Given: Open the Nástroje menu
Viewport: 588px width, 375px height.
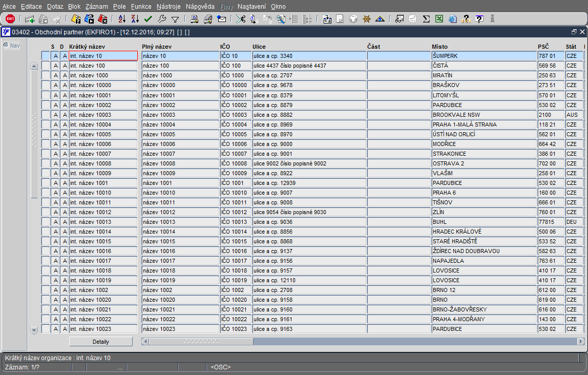Looking at the screenshot, I should [169, 6].
